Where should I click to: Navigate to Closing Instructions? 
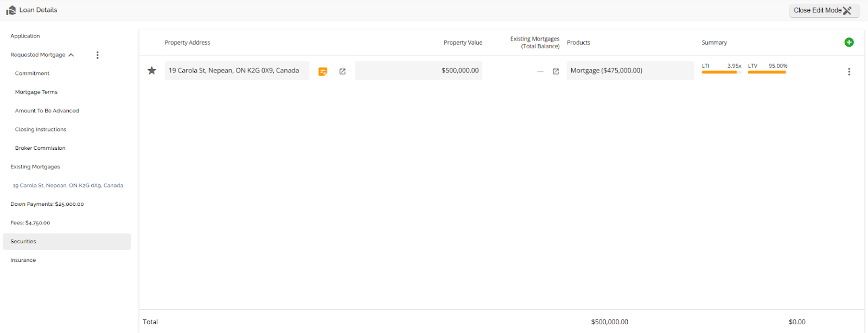click(41, 129)
